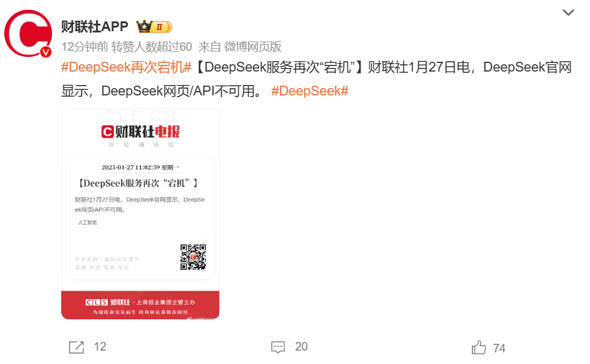590x364 pixels.
Task: Click the like count 74
Action: [499, 348]
